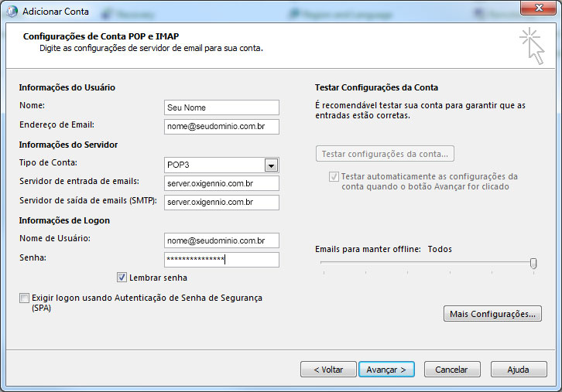This screenshot has width=562, height=392.
Task: Open help with the Ajuda button
Action: click(x=519, y=370)
